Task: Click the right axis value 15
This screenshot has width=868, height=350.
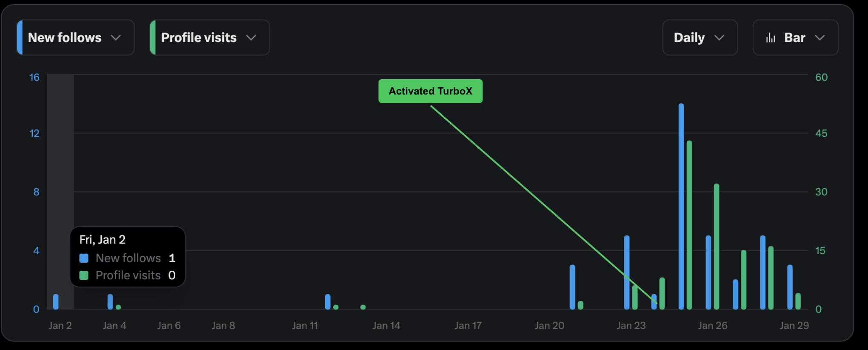Action: tap(820, 251)
